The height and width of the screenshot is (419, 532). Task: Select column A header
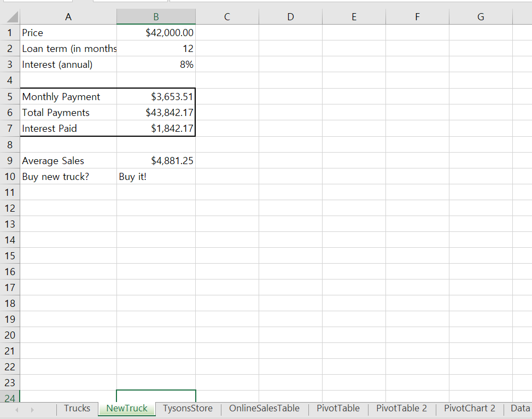point(68,16)
